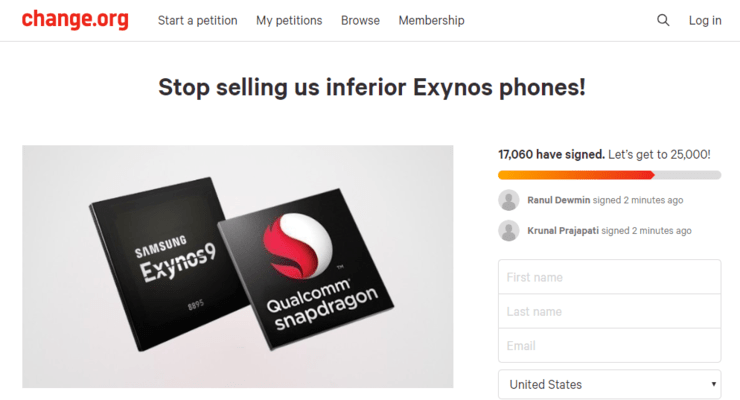Click the petition title heading
740x400 pixels.
371,88
